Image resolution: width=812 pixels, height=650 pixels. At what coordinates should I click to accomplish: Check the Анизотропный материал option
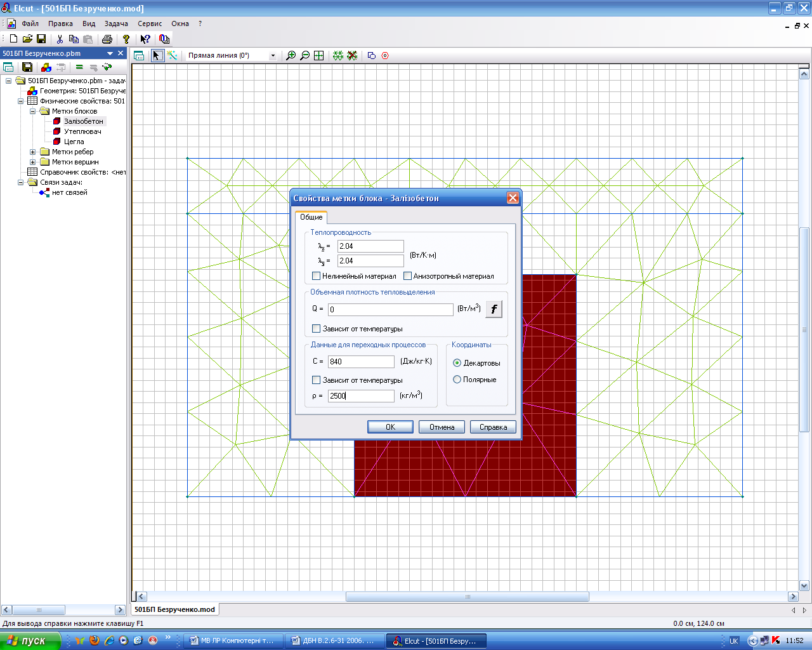coord(408,276)
